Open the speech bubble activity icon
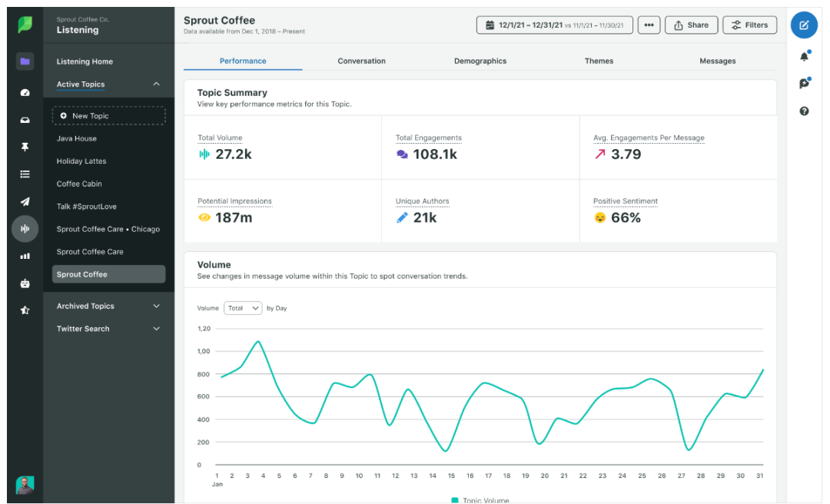Image resolution: width=830 pixels, height=504 pixels. 804,83
